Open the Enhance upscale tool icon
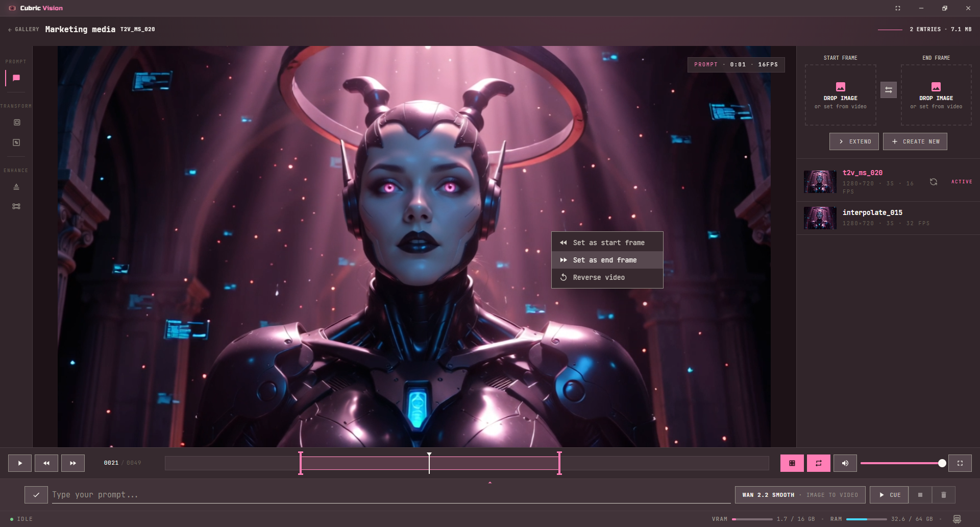This screenshot has height=527, width=980. (x=16, y=187)
